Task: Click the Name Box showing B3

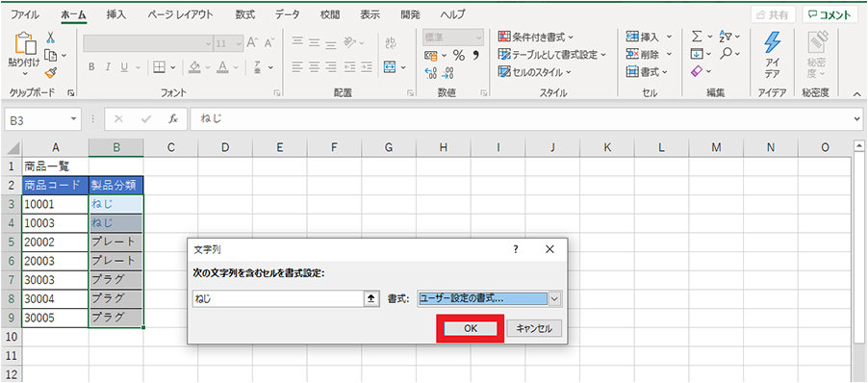Action: (x=43, y=119)
